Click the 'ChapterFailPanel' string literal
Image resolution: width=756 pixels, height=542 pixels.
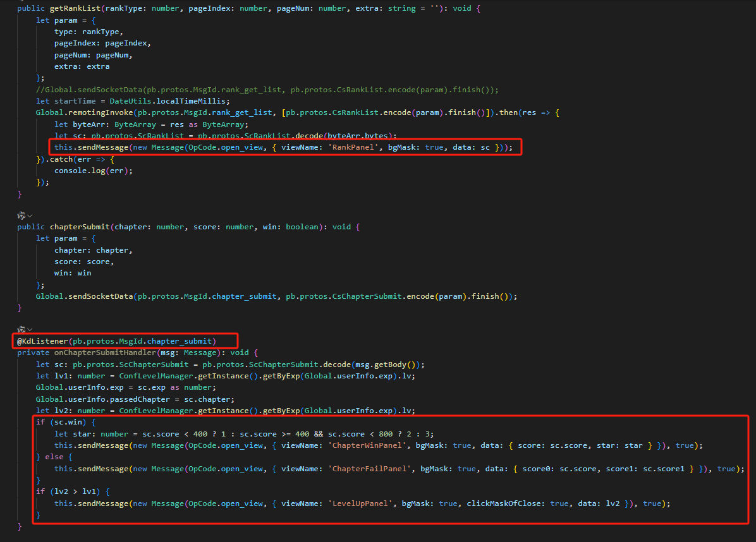click(369, 469)
